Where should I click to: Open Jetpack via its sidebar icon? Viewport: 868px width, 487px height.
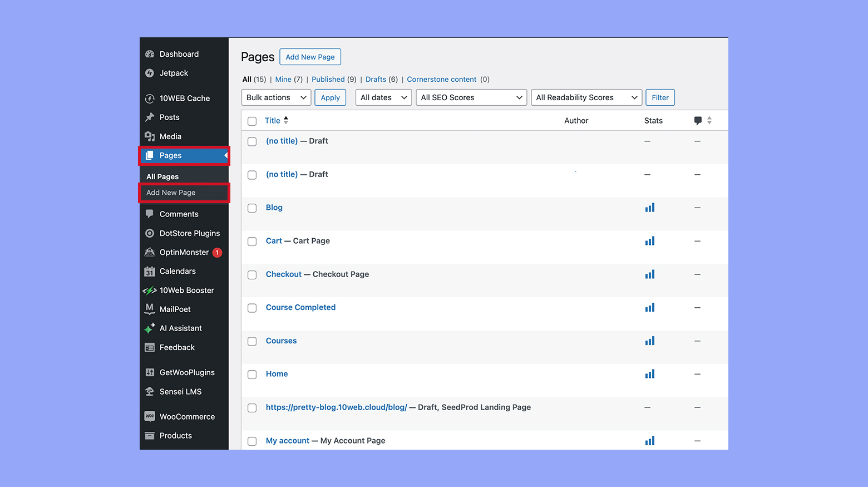tap(150, 73)
